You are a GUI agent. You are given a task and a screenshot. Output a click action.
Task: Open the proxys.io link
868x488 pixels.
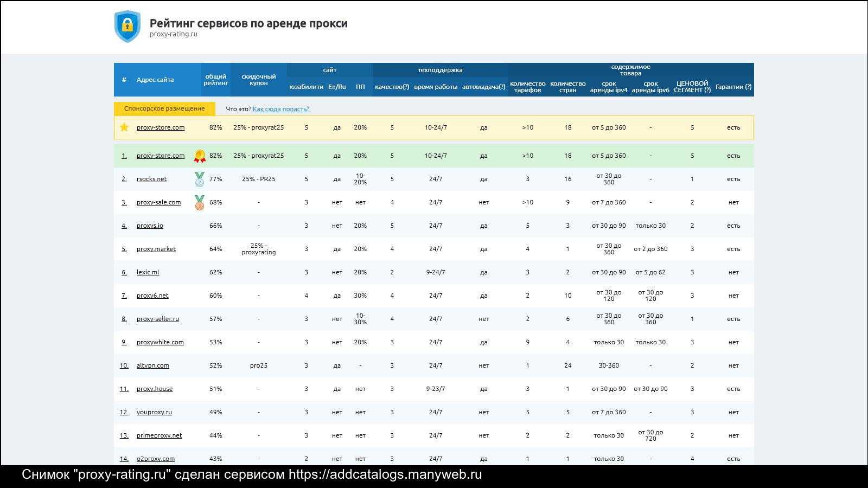[150, 226]
